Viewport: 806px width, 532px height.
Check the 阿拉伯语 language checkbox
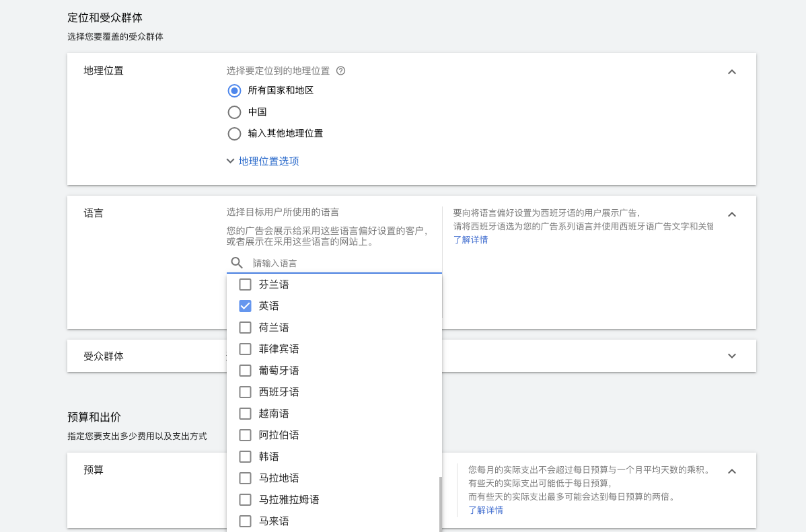(x=246, y=435)
